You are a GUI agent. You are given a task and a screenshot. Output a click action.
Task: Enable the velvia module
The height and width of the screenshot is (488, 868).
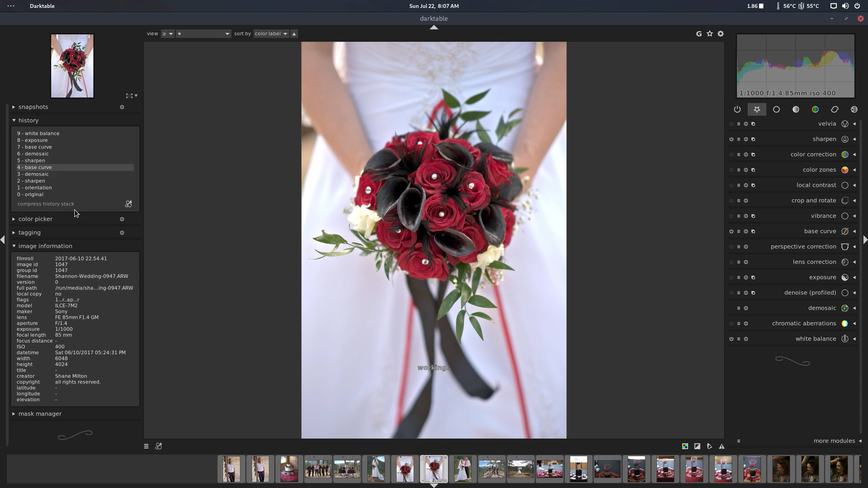731,124
